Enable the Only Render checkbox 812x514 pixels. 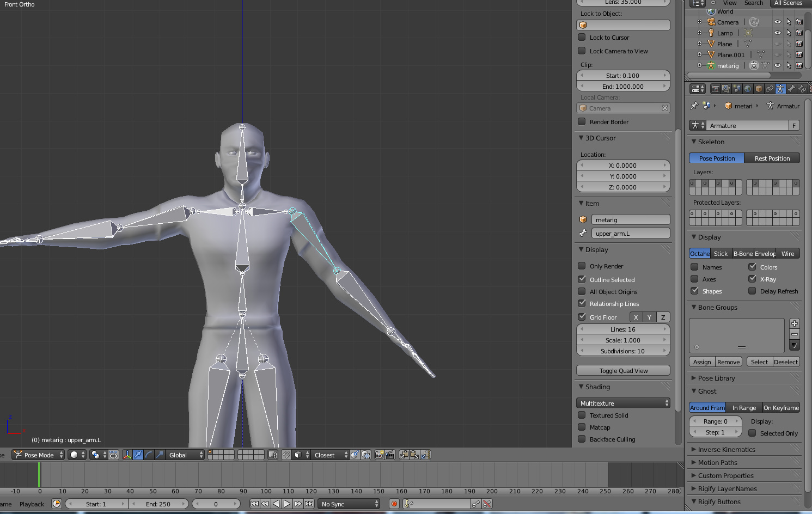click(582, 266)
